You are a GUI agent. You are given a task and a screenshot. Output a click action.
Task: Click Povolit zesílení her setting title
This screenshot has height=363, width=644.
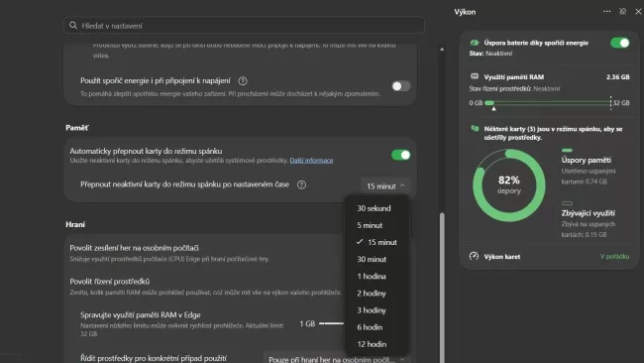pos(134,248)
